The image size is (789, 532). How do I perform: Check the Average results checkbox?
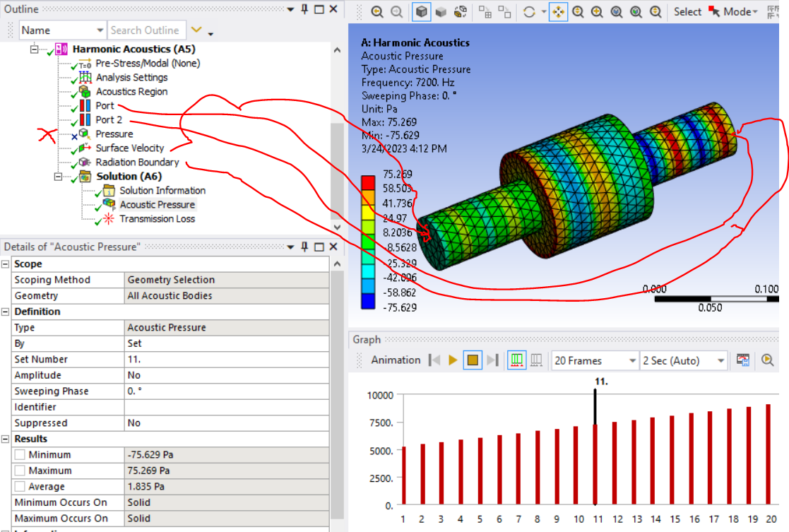(20, 487)
